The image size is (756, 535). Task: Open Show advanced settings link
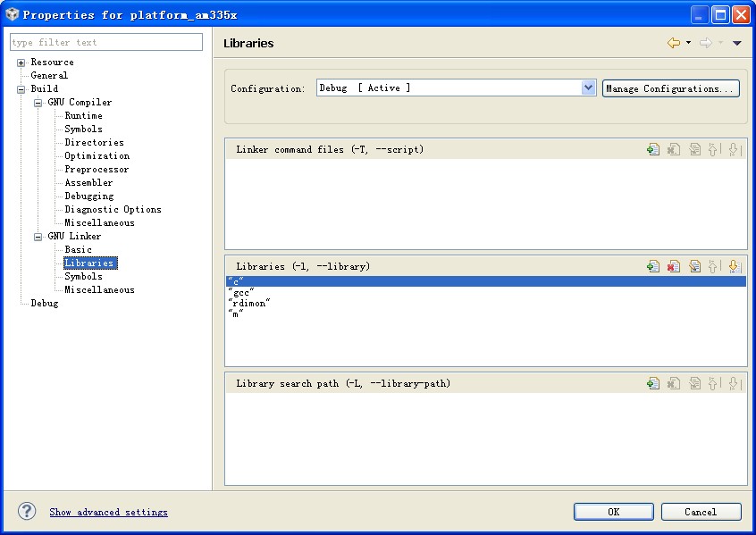click(x=108, y=512)
